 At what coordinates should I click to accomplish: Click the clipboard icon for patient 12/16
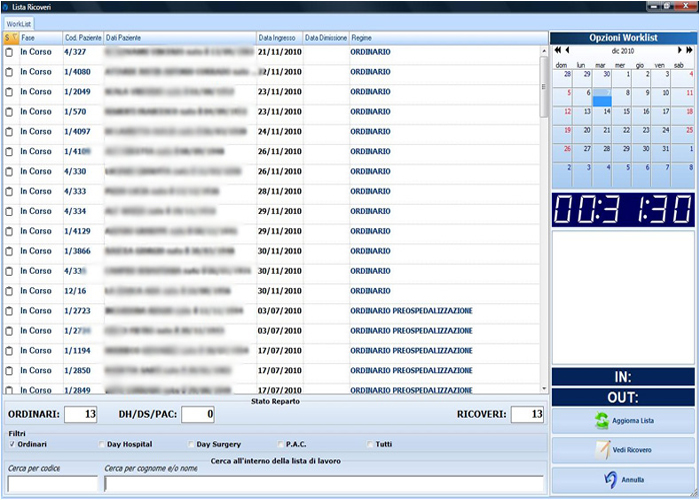[x=9, y=291]
